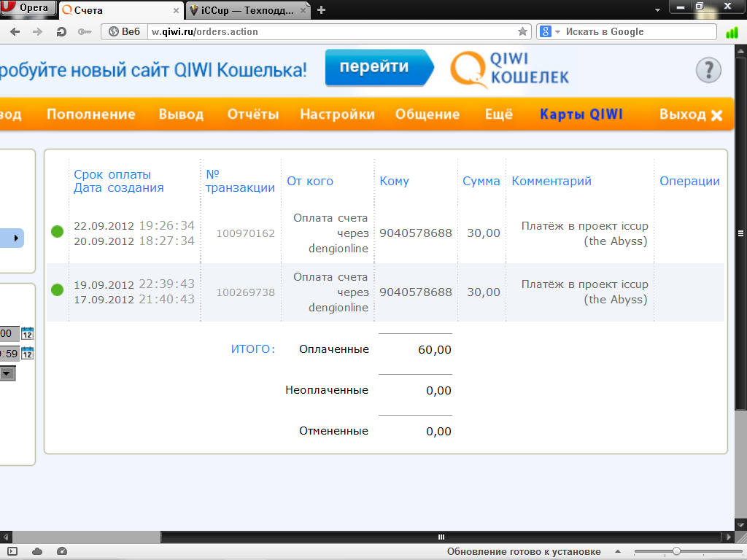Open the Отчёты menu
747x560 pixels.
click(x=253, y=114)
